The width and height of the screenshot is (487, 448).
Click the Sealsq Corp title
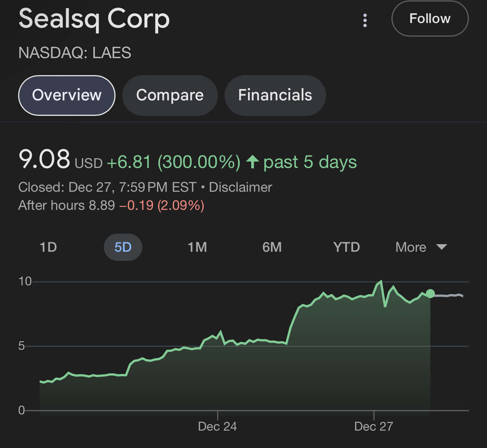click(94, 20)
